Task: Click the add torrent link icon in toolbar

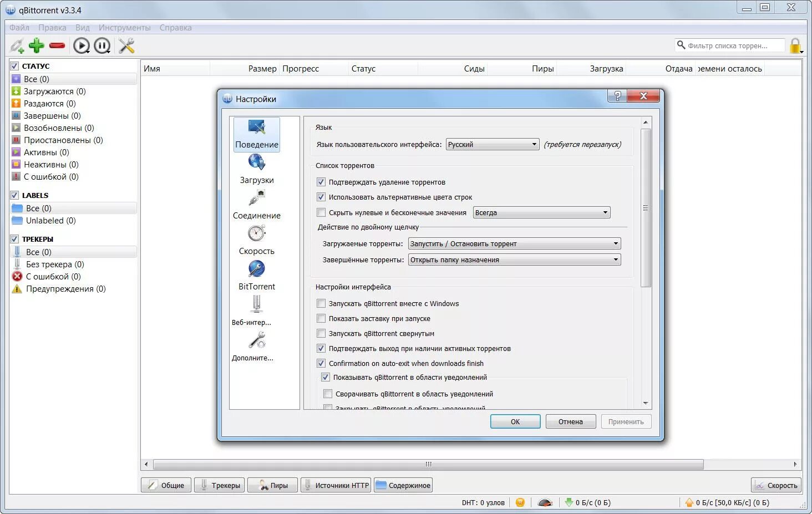Action: click(x=17, y=45)
